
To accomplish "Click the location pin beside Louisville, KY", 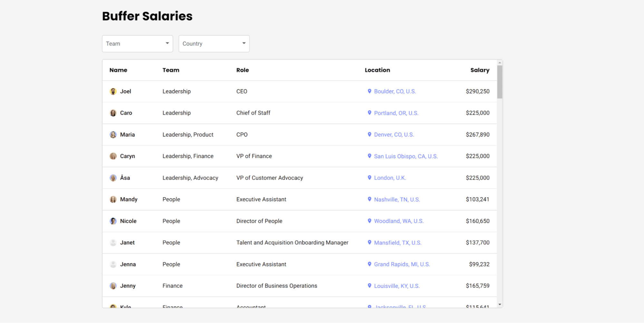I will pyautogui.click(x=369, y=286).
